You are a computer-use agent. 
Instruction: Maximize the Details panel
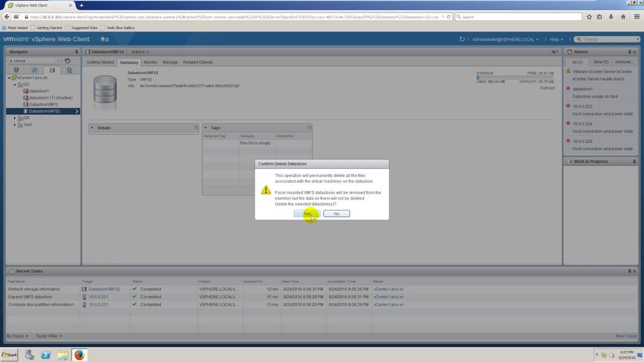point(196,128)
